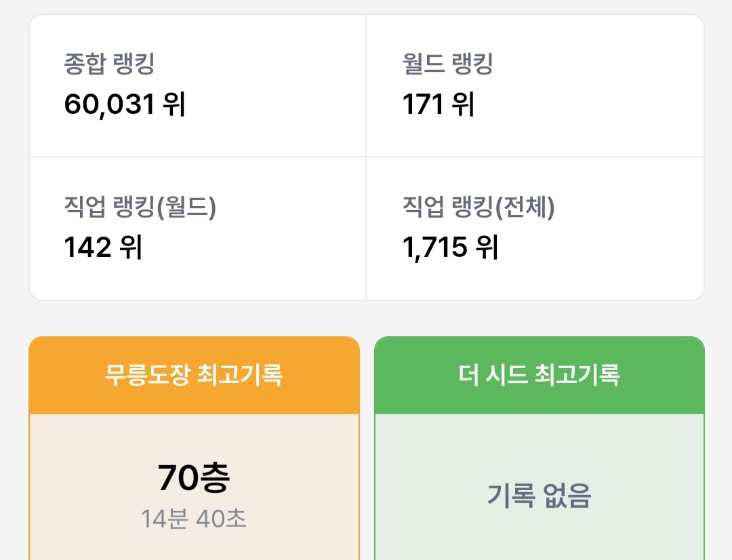Screen dimensions: 732x560
Task: Select the 60,031 위 overall rank value
Action: click(x=125, y=104)
